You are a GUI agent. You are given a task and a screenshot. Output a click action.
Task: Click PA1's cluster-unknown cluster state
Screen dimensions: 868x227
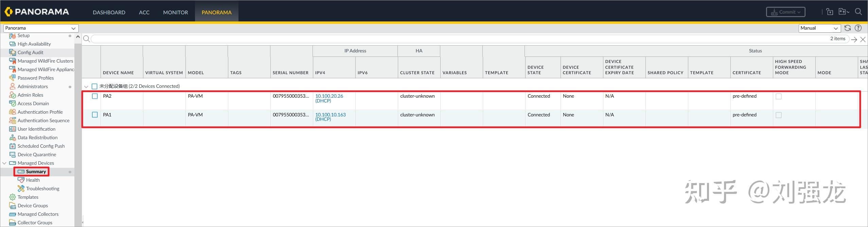click(417, 115)
